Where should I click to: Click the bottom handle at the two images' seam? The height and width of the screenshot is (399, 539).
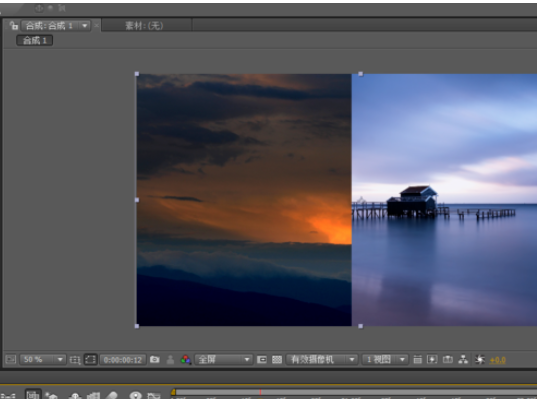(360, 326)
